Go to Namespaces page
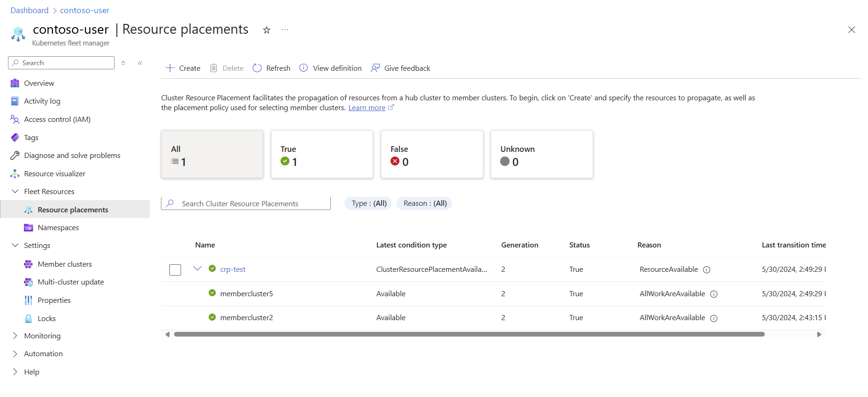 coord(58,228)
